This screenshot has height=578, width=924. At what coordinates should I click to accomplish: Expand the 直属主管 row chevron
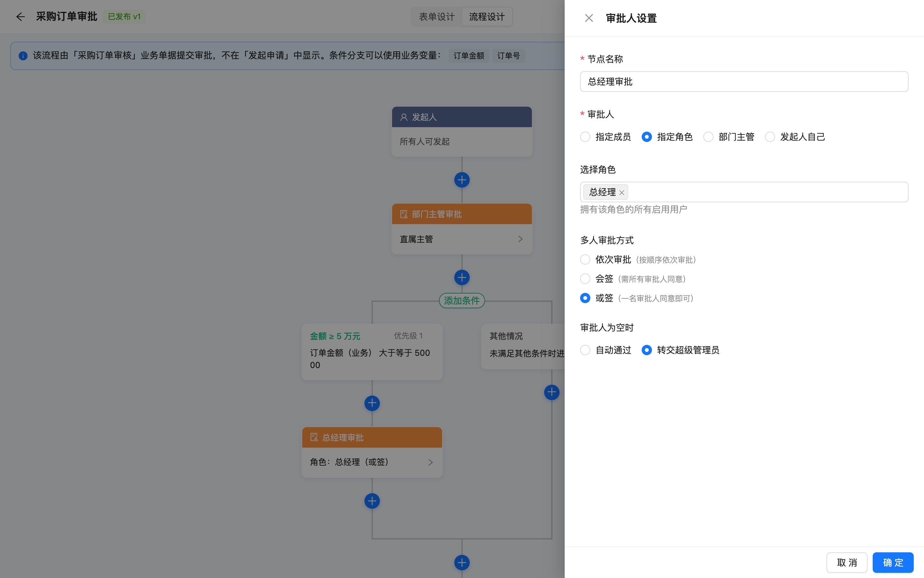(x=520, y=239)
